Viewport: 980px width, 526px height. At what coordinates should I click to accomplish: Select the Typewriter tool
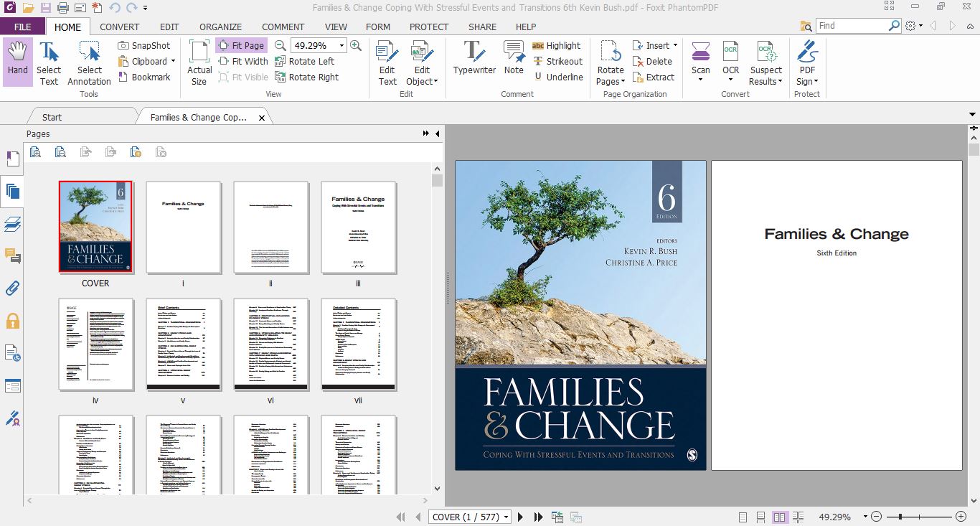tap(474, 57)
